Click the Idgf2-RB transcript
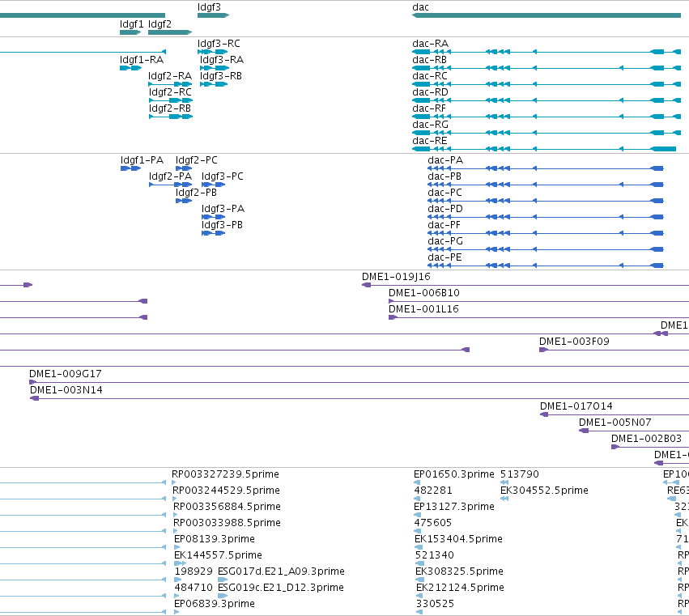The width and height of the screenshot is (689, 616). pos(171,117)
